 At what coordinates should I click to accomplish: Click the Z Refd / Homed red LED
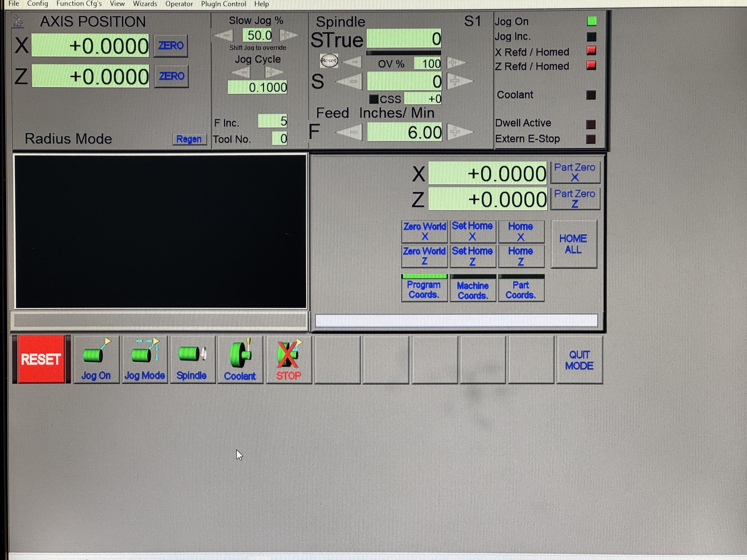[x=591, y=65]
